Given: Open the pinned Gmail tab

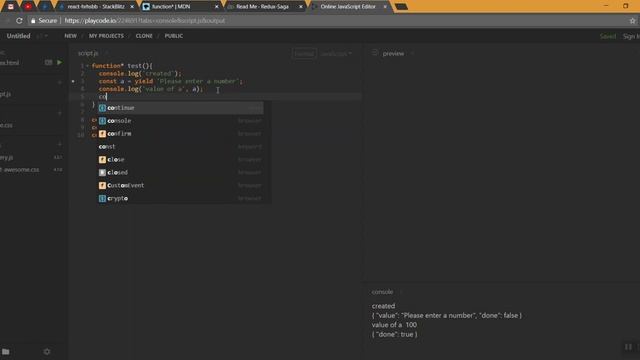Looking at the screenshot, I should (x=11, y=7).
